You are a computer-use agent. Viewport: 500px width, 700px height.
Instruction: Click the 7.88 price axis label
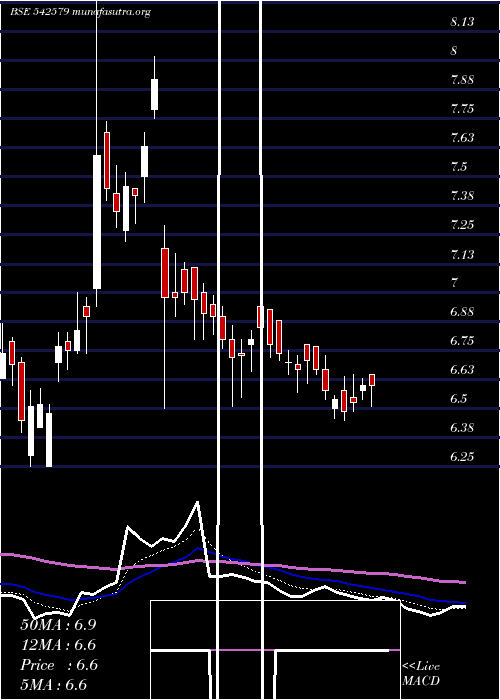462,80
